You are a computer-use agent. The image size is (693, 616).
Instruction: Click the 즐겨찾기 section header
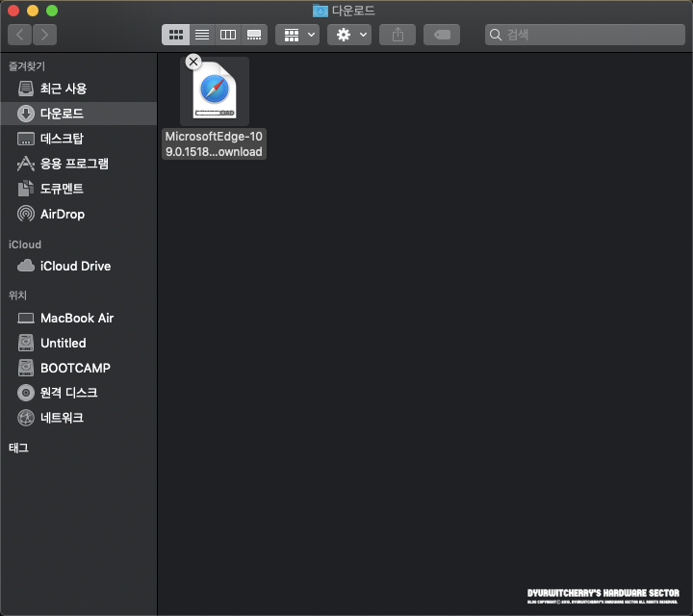(27, 66)
